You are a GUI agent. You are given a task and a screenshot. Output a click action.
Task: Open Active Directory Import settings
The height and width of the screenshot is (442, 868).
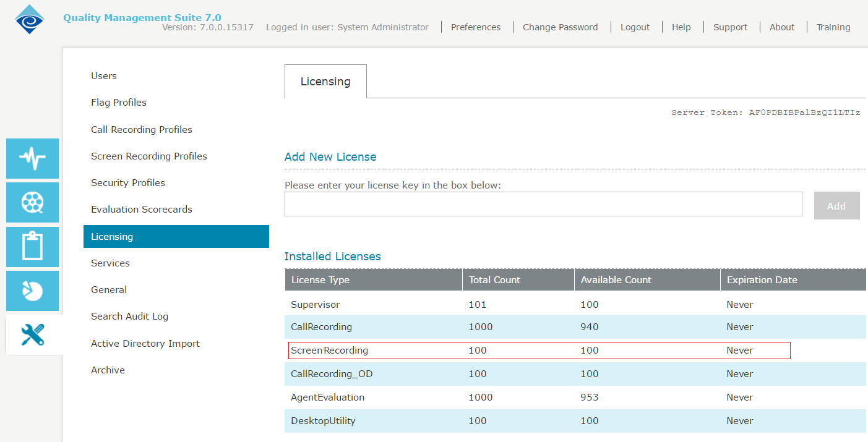(x=145, y=344)
